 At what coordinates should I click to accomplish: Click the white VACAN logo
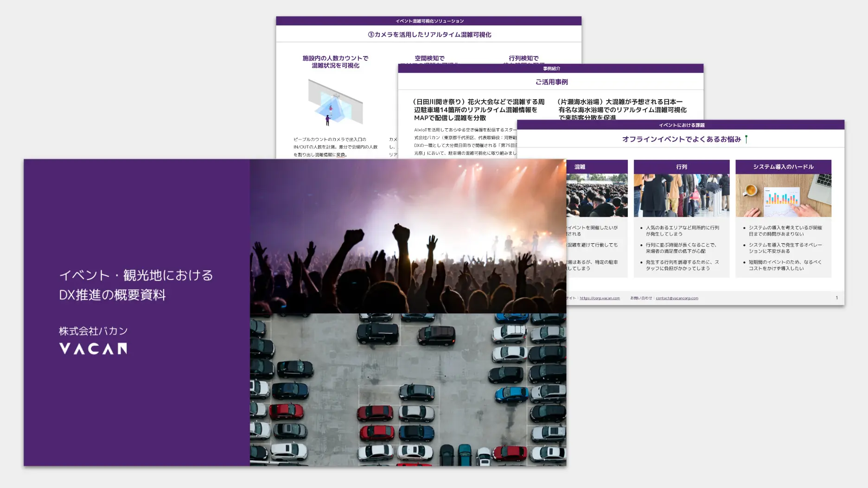point(93,349)
